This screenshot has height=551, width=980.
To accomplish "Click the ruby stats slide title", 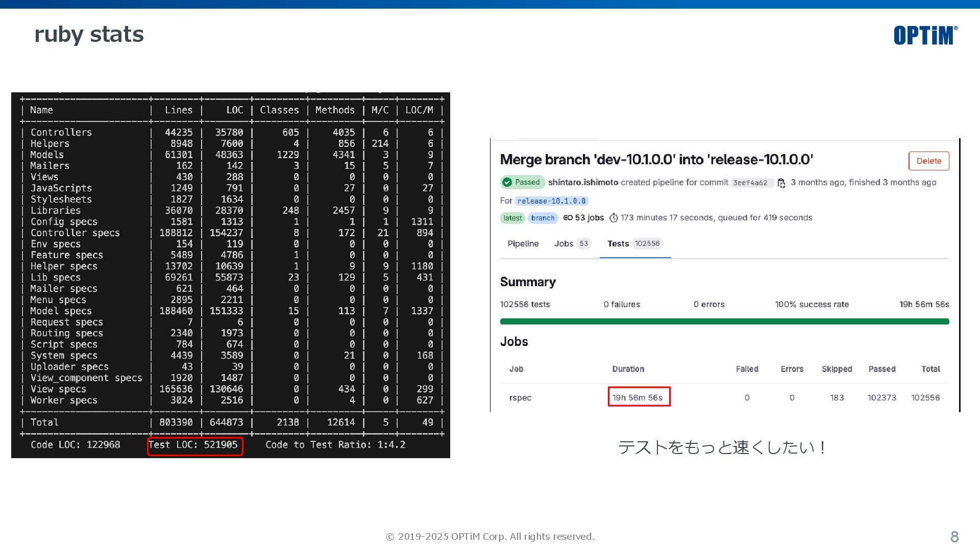I will (89, 35).
